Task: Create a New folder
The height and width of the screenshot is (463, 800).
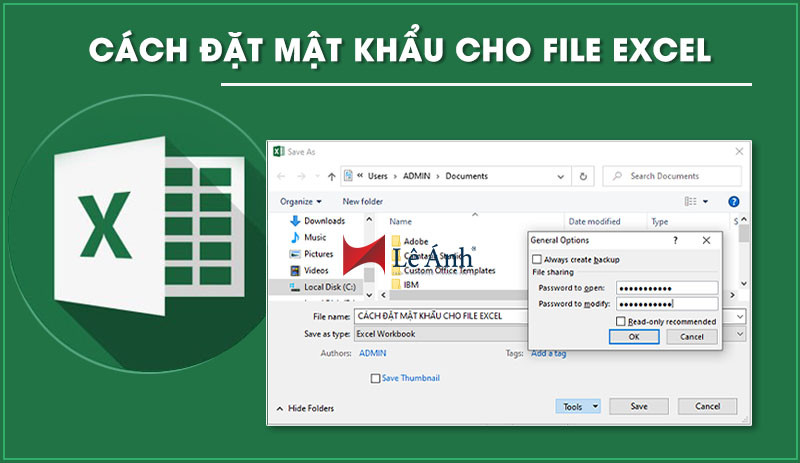Action: point(362,202)
